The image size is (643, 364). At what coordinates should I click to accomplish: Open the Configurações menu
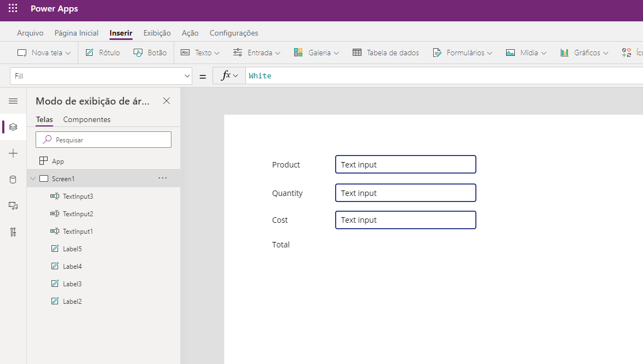[233, 33]
